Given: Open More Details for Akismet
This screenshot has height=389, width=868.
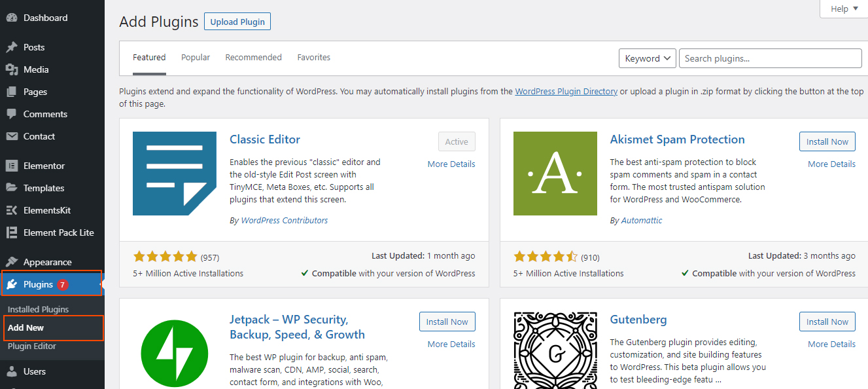Looking at the screenshot, I should coord(831,164).
